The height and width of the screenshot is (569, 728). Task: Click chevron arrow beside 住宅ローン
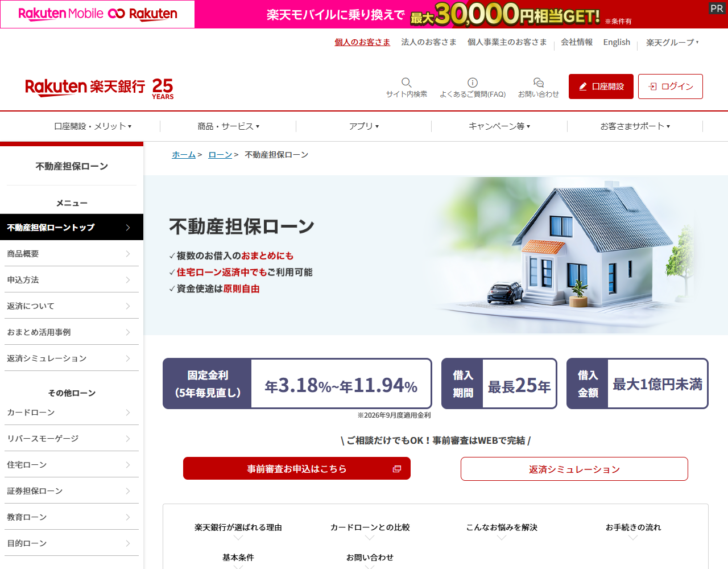click(128, 465)
